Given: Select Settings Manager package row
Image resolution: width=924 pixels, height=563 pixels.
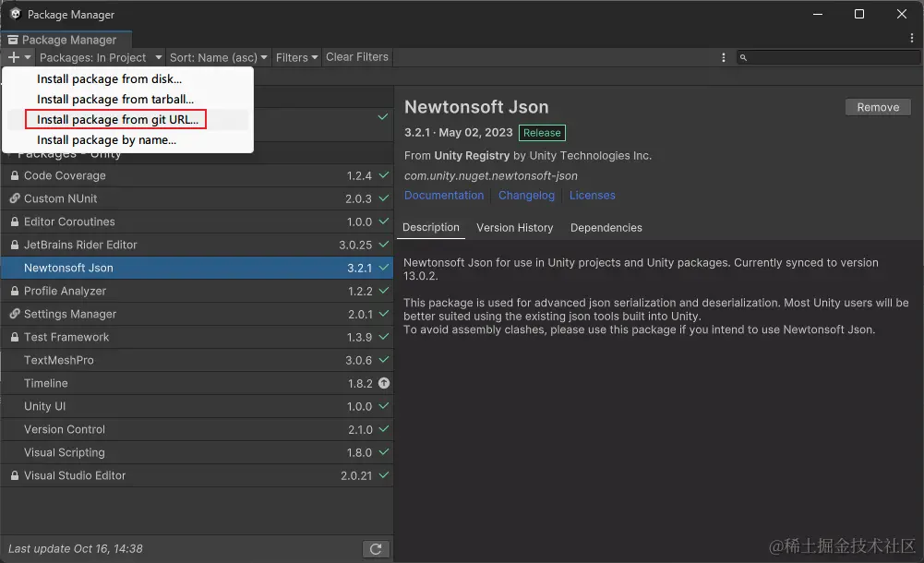Looking at the screenshot, I should tap(197, 314).
